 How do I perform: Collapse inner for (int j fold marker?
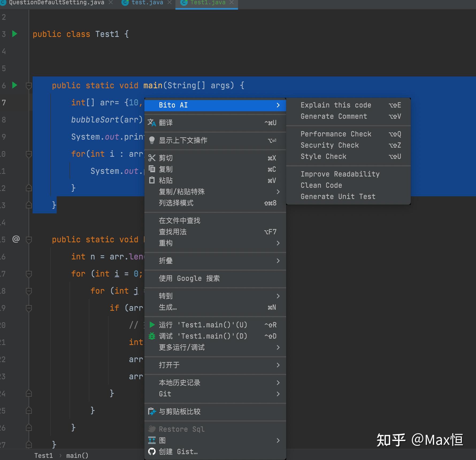[29, 291]
